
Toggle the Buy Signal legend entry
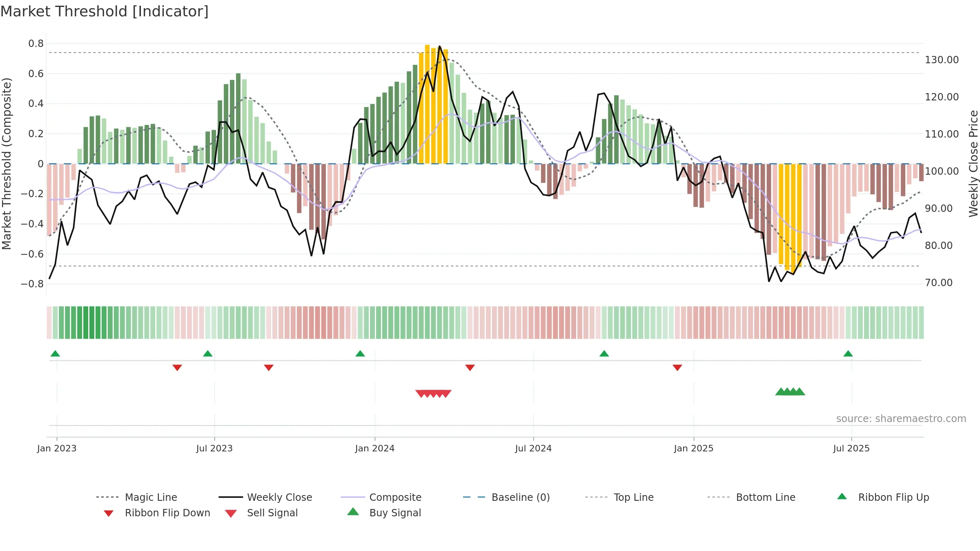tap(384, 513)
